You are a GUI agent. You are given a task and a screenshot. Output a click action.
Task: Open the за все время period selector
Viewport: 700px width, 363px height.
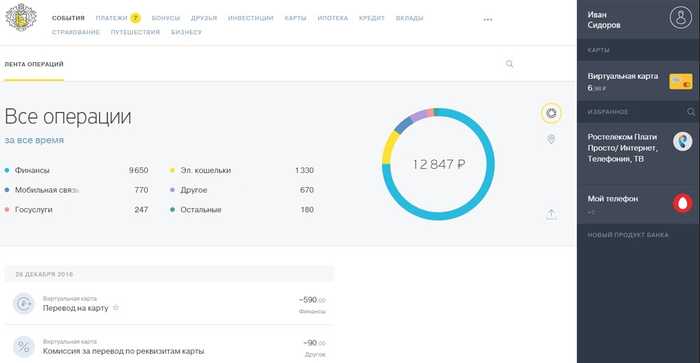click(34, 140)
